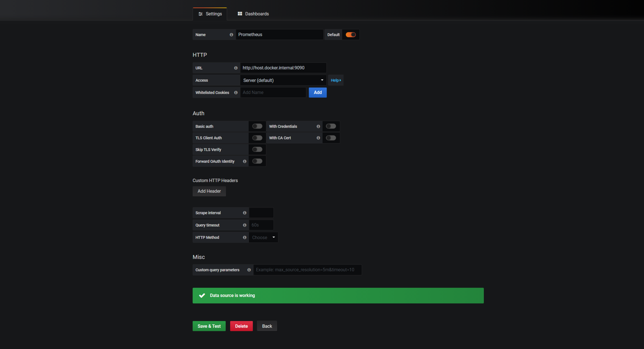
Task: Click the info icon next to Scrape interval
Action: (x=244, y=213)
